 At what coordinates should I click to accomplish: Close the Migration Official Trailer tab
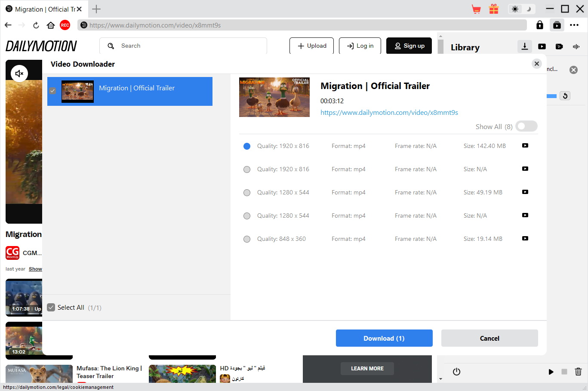(x=79, y=9)
